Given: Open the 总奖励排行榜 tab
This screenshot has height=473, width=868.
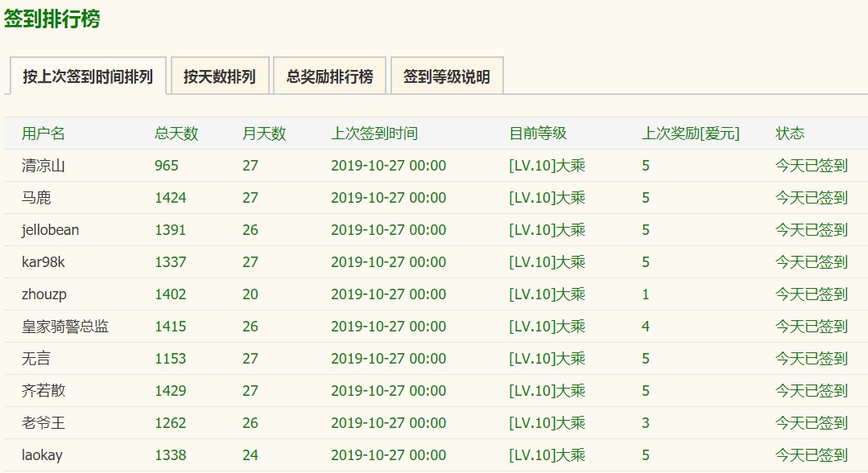Looking at the screenshot, I should [x=329, y=76].
